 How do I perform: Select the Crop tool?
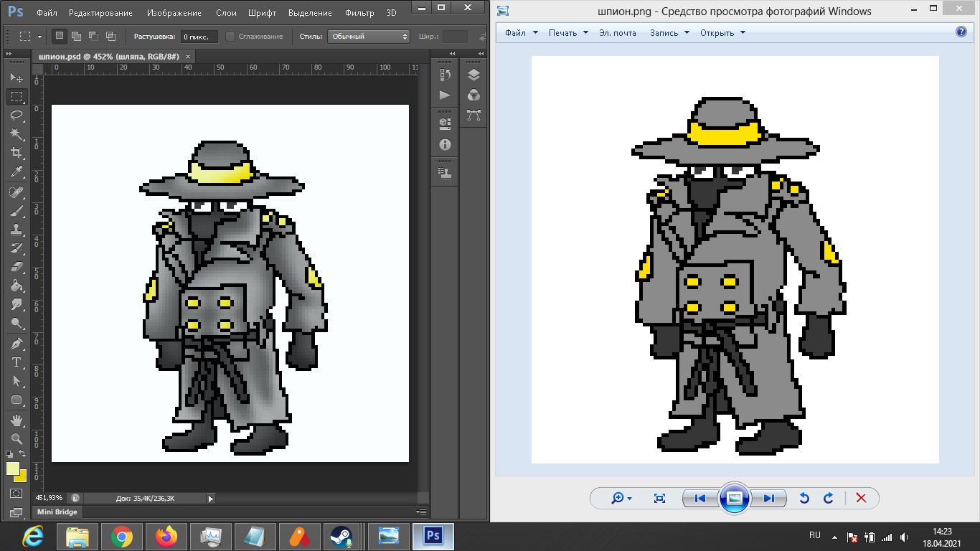pos(17,153)
